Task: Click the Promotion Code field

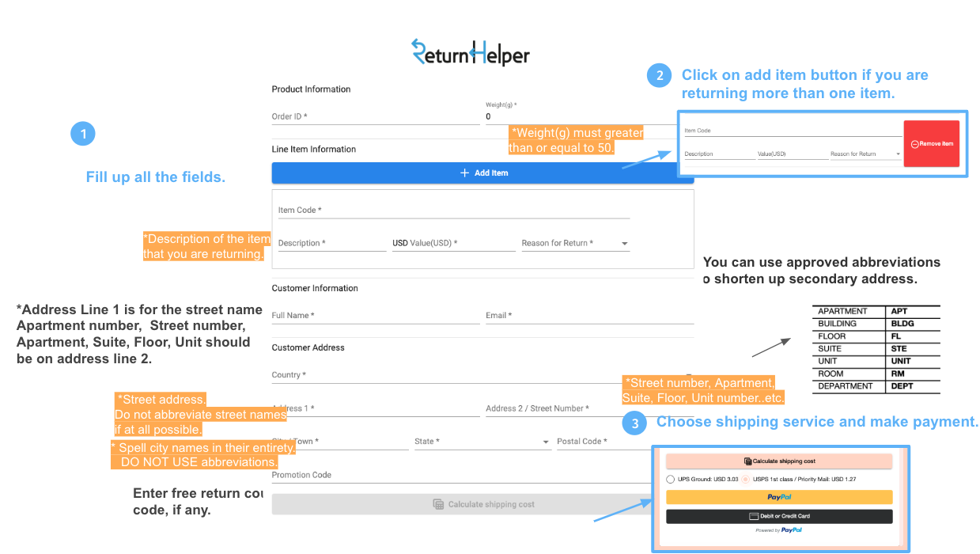Action: coord(459,475)
